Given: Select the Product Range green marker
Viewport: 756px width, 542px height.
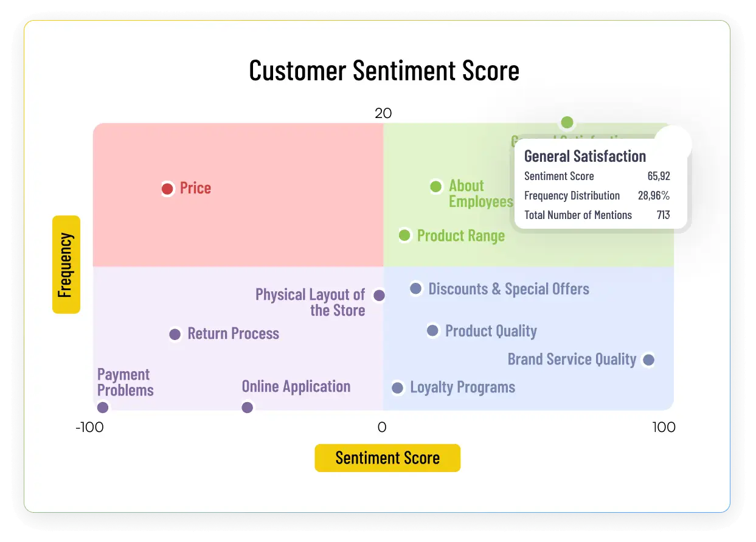Looking at the screenshot, I should [404, 235].
